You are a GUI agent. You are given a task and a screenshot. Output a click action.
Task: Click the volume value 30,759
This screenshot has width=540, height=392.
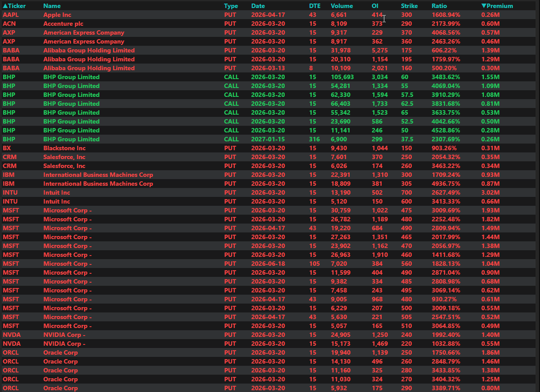341,210
